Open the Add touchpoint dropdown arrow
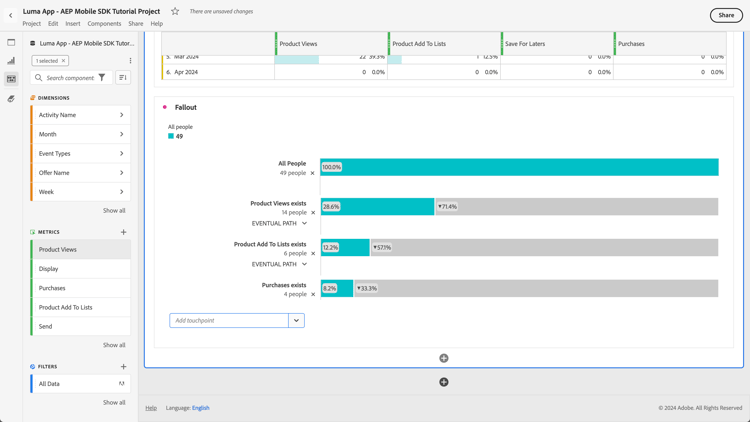The width and height of the screenshot is (750, 422). tap(297, 321)
